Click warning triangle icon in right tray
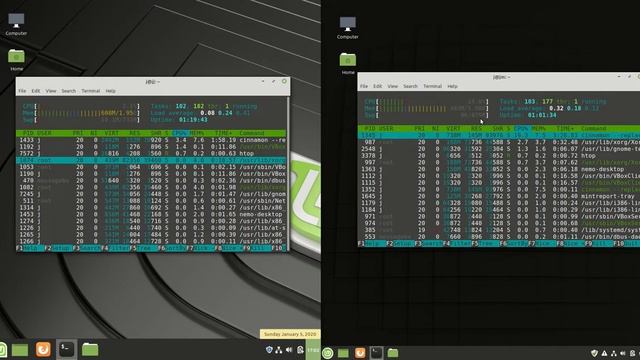This screenshot has height=360, width=640. pos(604,353)
